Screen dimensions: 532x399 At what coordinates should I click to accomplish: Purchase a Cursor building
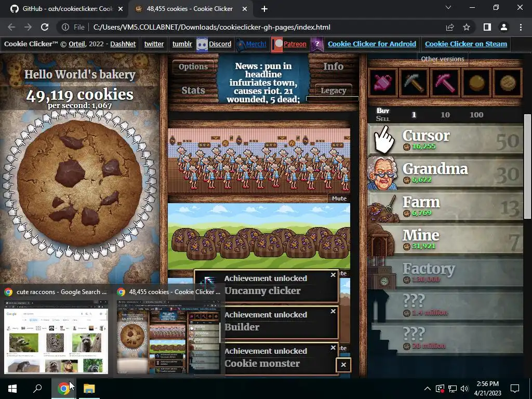(445, 140)
